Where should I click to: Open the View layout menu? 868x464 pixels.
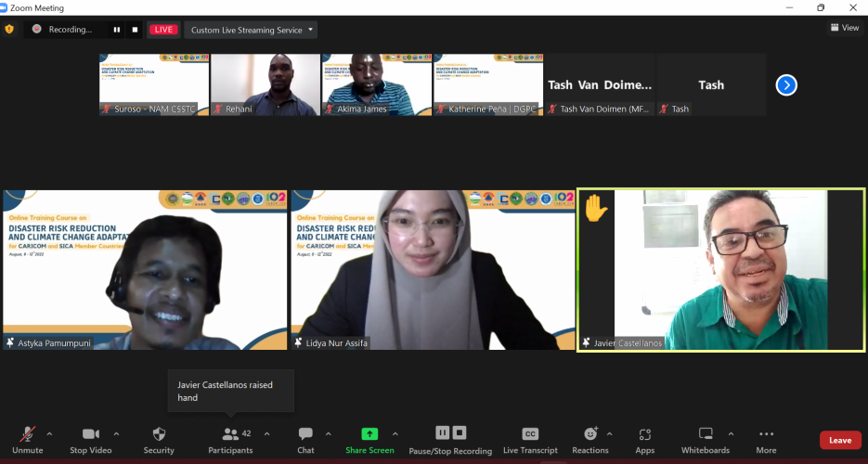point(844,28)
